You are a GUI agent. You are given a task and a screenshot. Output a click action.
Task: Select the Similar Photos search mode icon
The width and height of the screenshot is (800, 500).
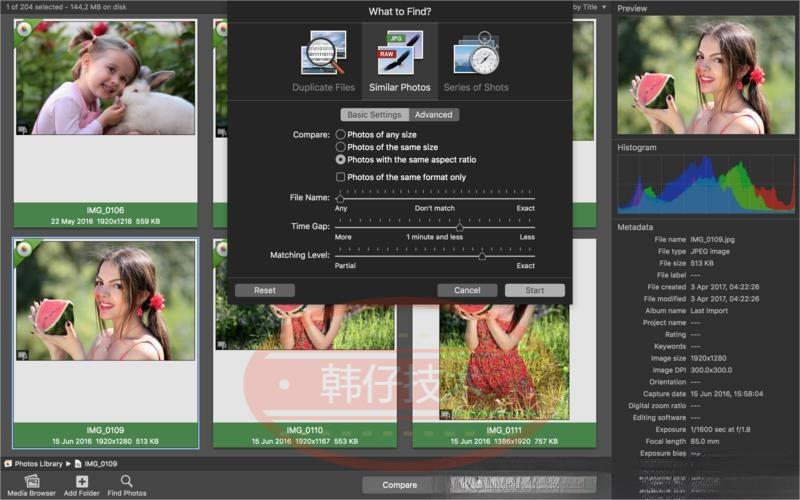(400, 53)
